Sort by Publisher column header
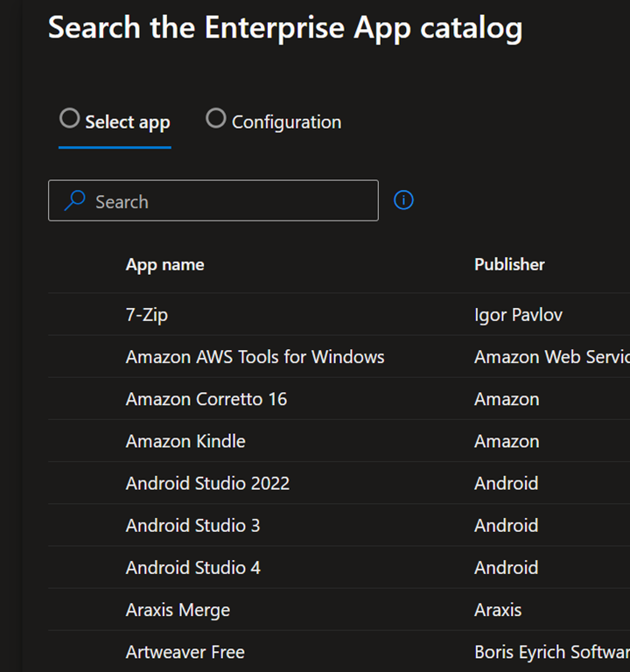Screen dimensions: 630x672 tap(509, 264)
